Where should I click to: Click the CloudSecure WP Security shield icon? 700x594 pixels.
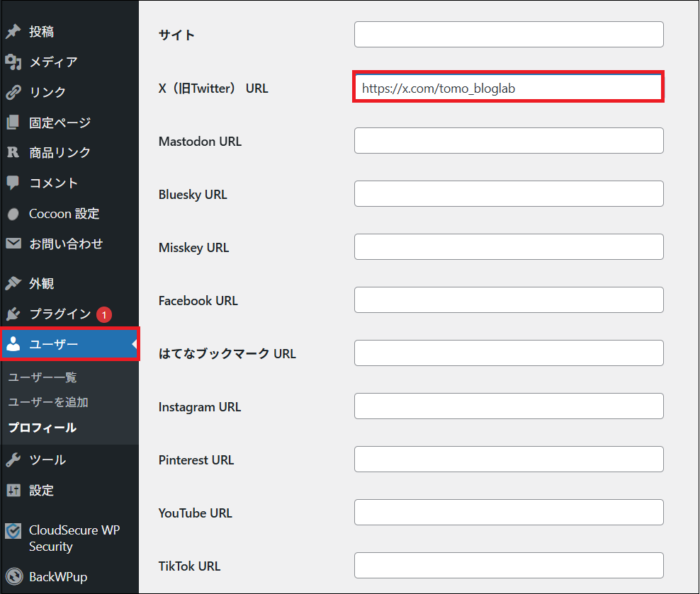13,530
